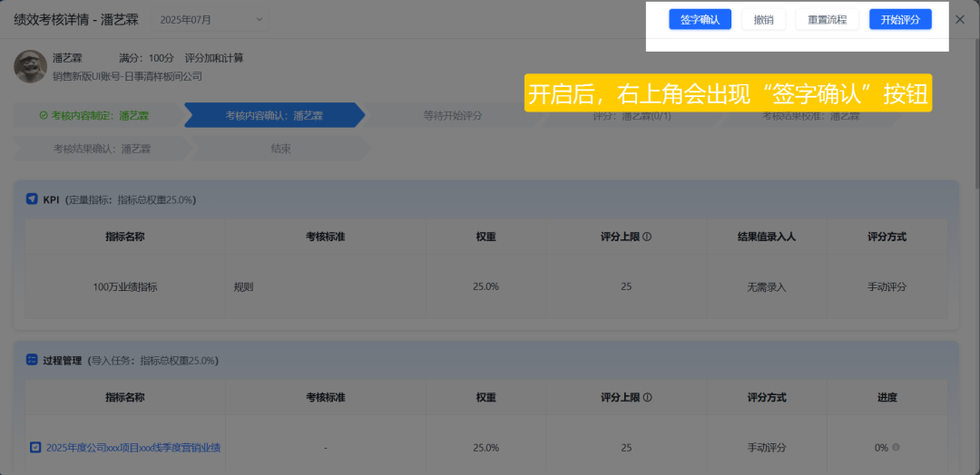Select the 考核内容制定 step
Image resolution: width=980 pixels, height=475 pixels.
point(95,115)
